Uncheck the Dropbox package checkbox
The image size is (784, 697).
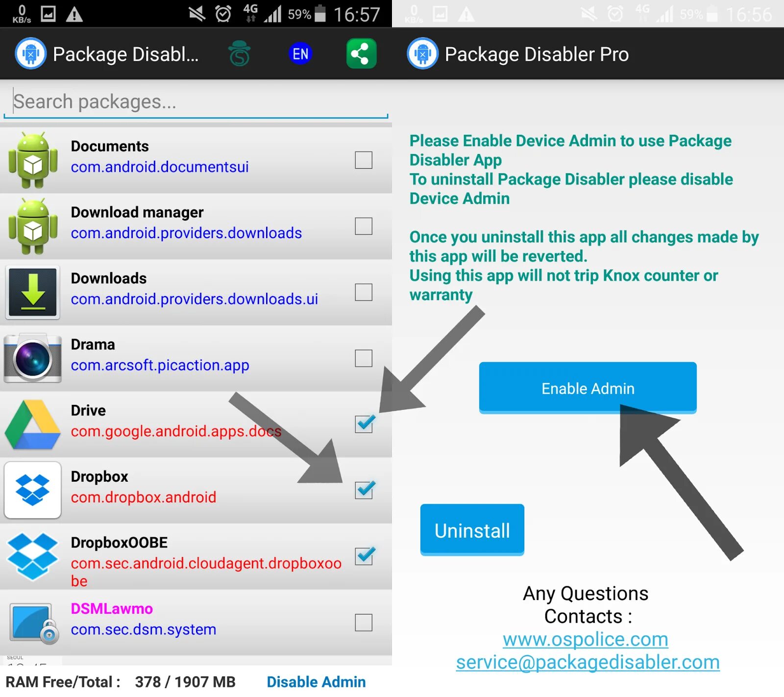point(365,489)
